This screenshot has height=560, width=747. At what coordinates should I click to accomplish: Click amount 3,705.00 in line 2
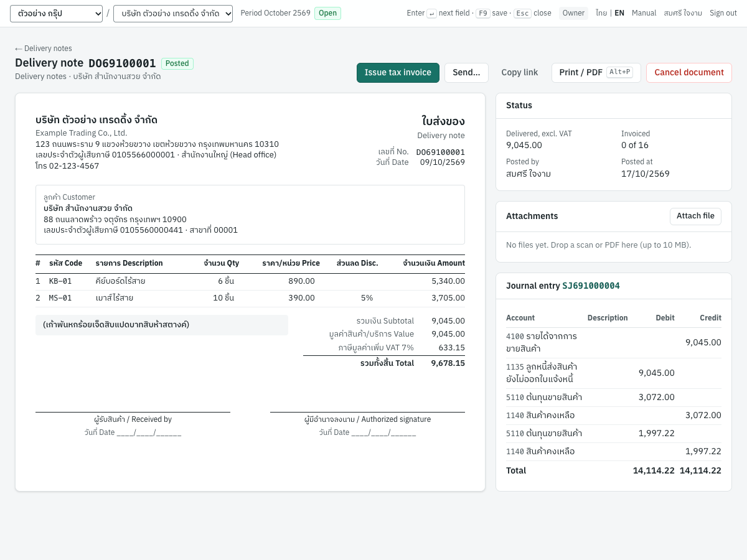448,298
